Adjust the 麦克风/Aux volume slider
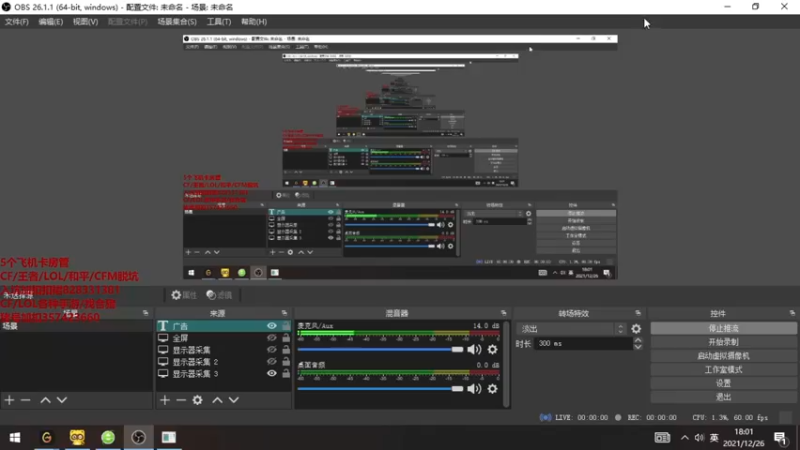Viewport: 800px width, 450px height. click(x=380, y=349)
